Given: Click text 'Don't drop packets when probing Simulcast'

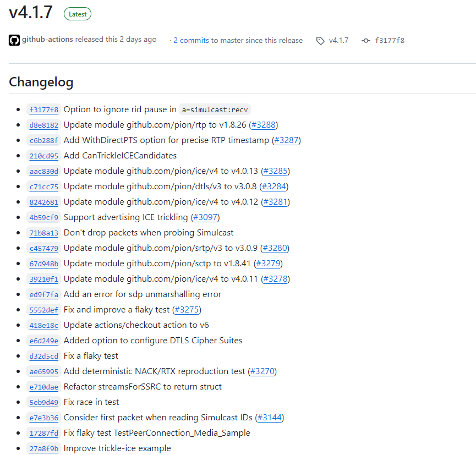Looking at the screenshot, I should pos(149,233).
